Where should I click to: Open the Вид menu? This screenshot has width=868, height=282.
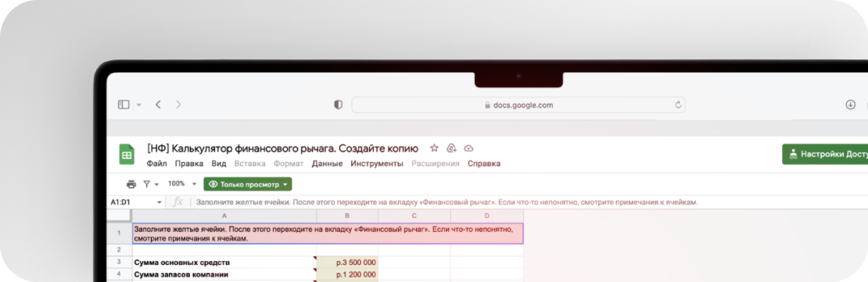(219, 164)
